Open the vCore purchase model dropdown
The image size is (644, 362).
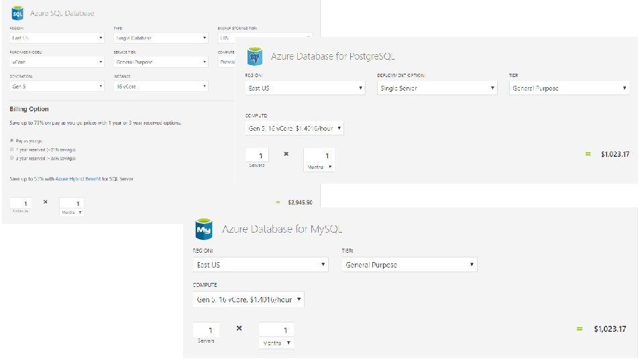pos(57,62)
